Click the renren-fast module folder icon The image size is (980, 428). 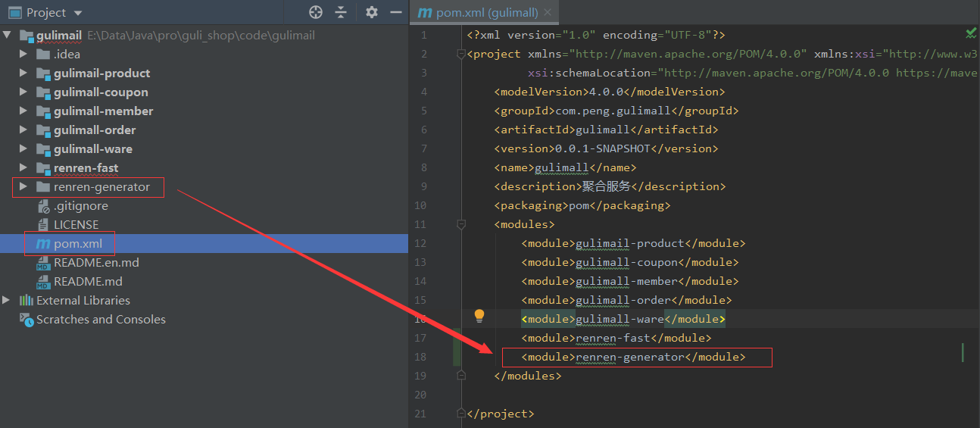(x=42, y=168)
